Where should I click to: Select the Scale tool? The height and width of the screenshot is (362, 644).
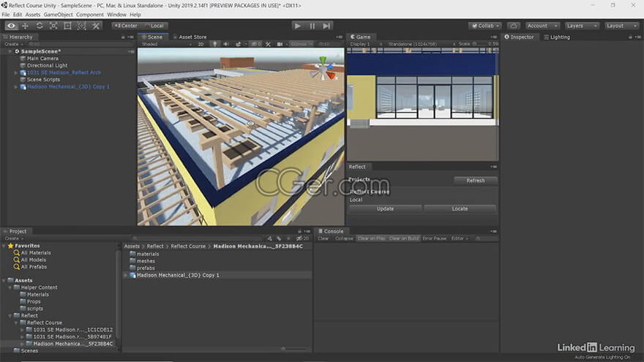(53, 26)
